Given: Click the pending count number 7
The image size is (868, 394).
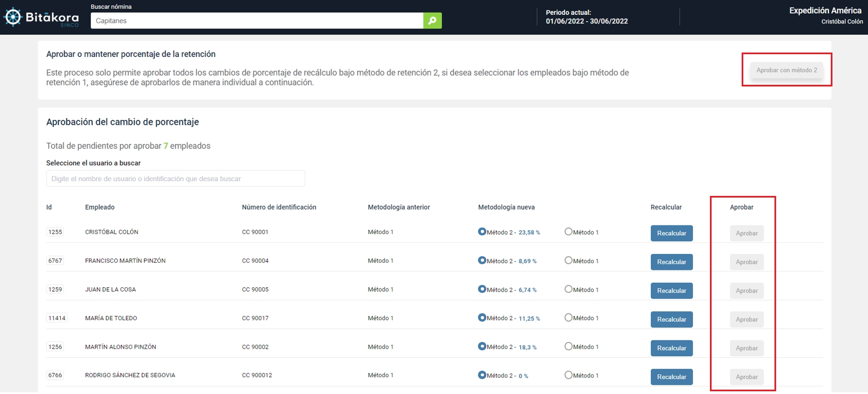Looking at the screenshot, I should coord(166,146).
